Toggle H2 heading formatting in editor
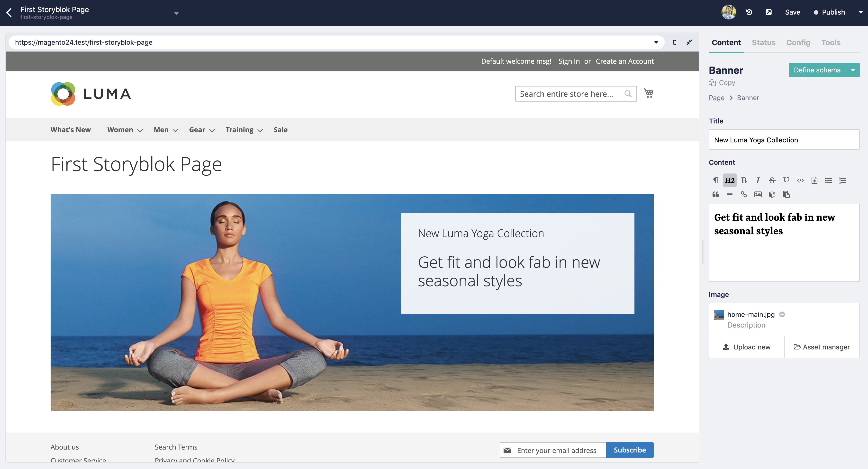This screenshot has width=868, height=469. click(730, 180)
